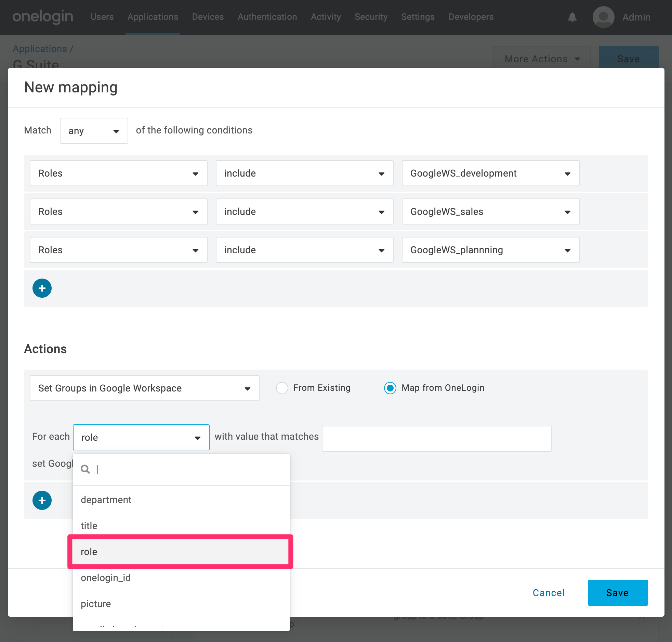Click the OneLogin logo

43,17
